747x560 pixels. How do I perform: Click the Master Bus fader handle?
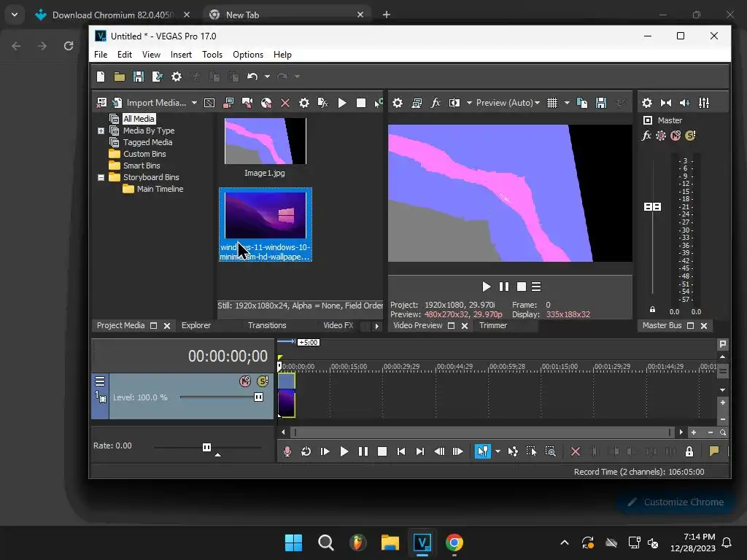pos(653,206)
